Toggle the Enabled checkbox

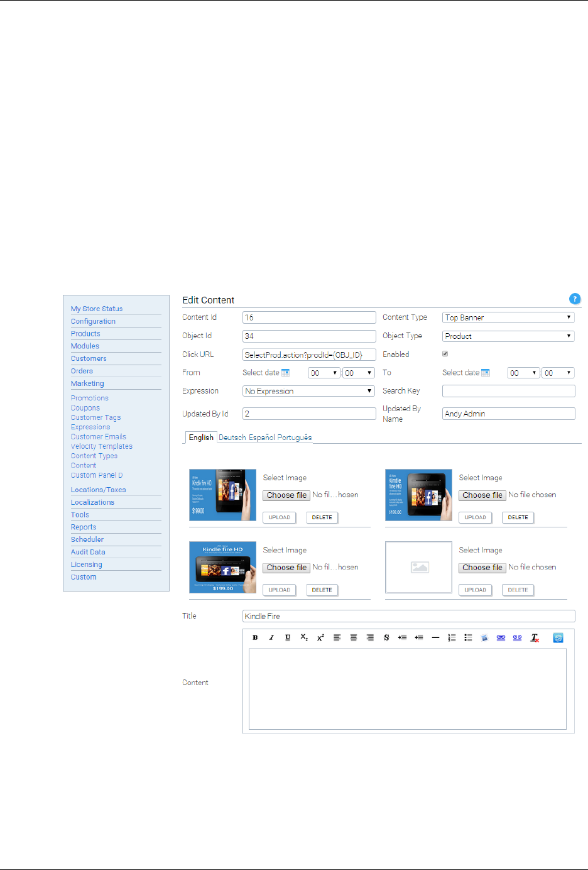click(x=445, y=354)
